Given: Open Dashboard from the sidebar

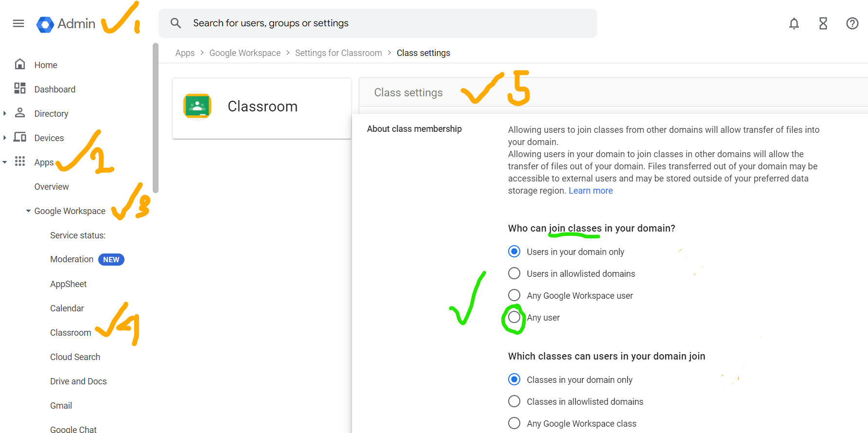Looking at the screenshot, I should point(55,90).
